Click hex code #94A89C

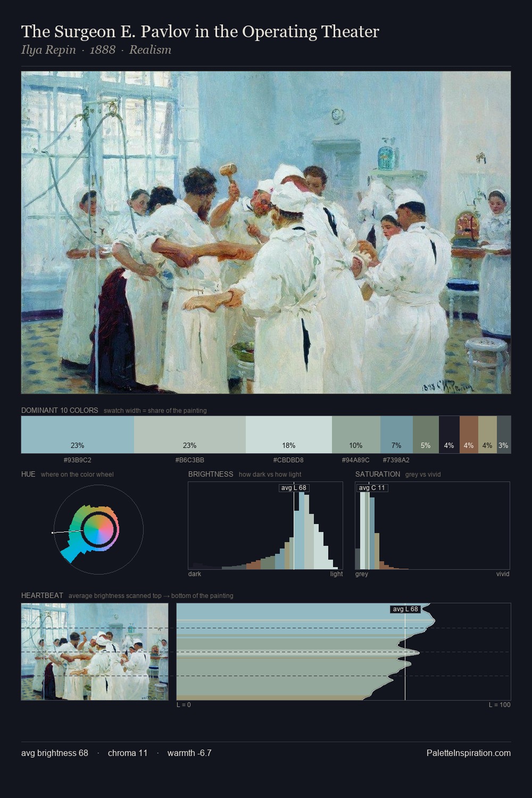355,460
